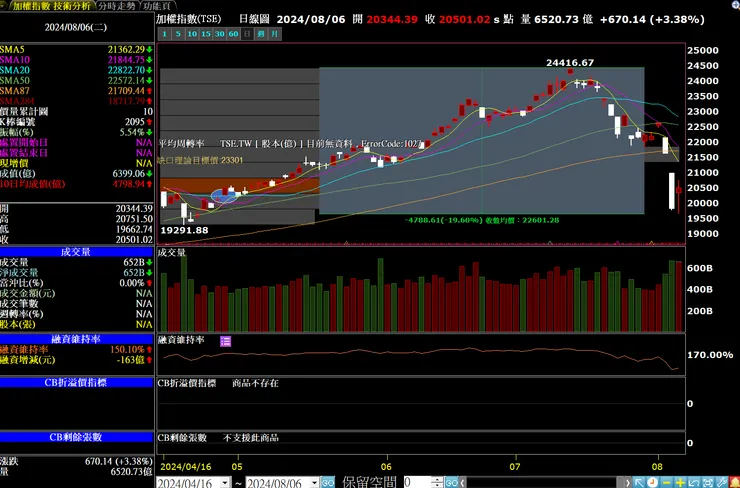Viewport: 740px width, 488px height.
Task: Zoom out with the yellow minus icon
Action: tap(666, 482)
